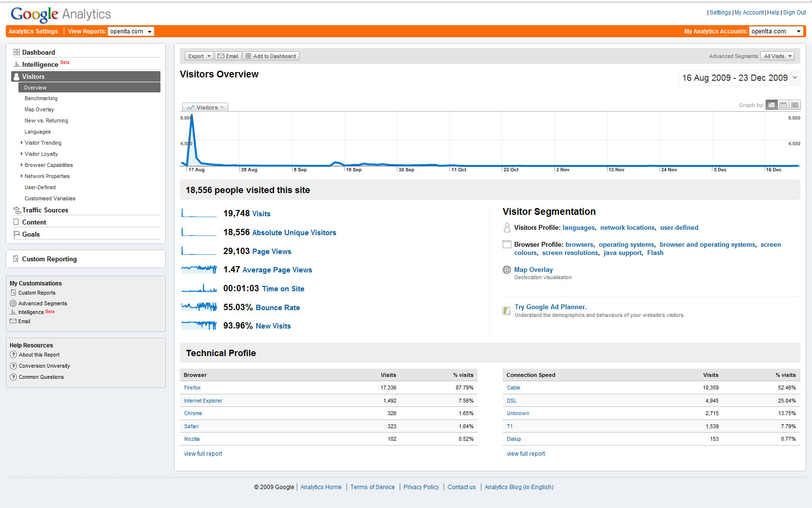This screenshot has height=508, width=812.
Task: Open the Privacy Policy footer link
Action: 421,487
